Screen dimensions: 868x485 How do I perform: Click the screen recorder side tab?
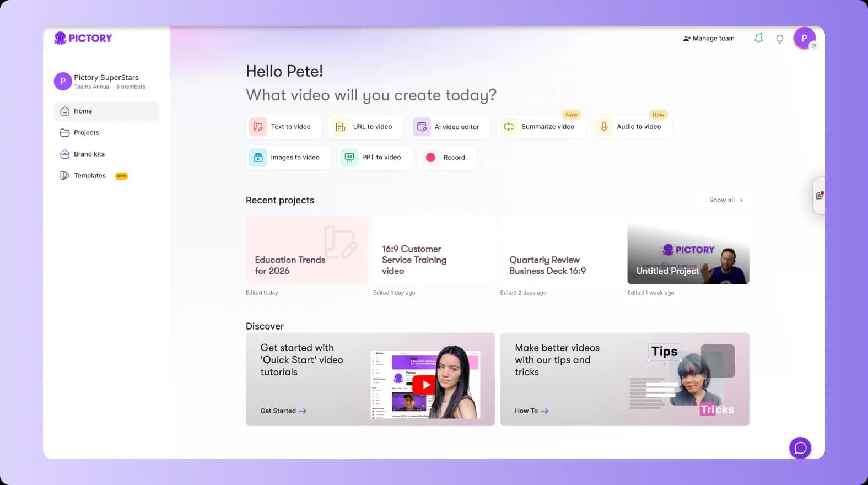[x=820, y=196]
